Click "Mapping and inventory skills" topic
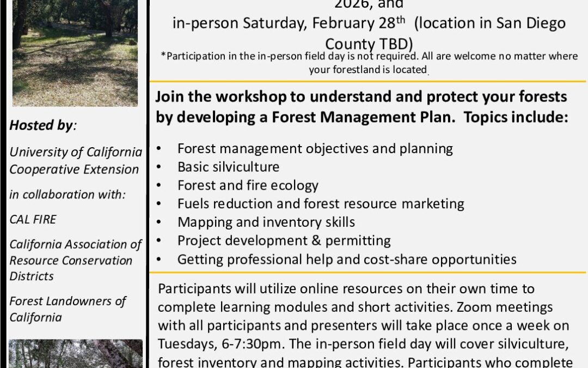This screenshot has height=368, width=588. (266, 222)
